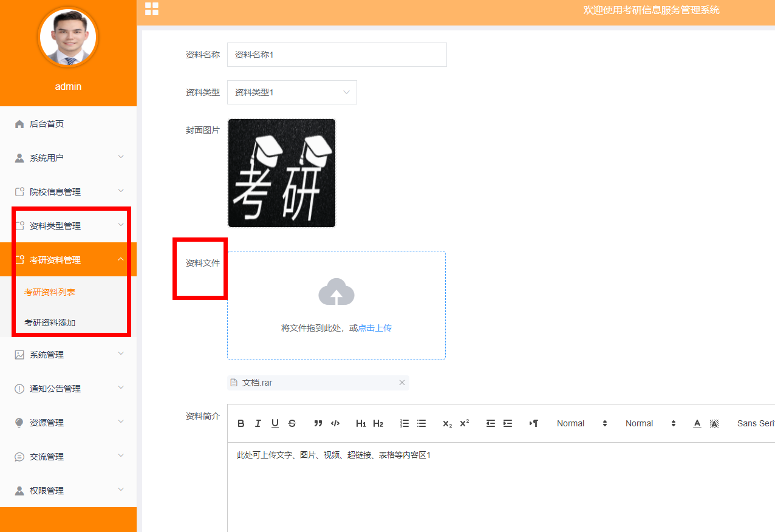Insert an ordered list
The width and height of the screenshot is (775, 532).
[x=405, y=423]
